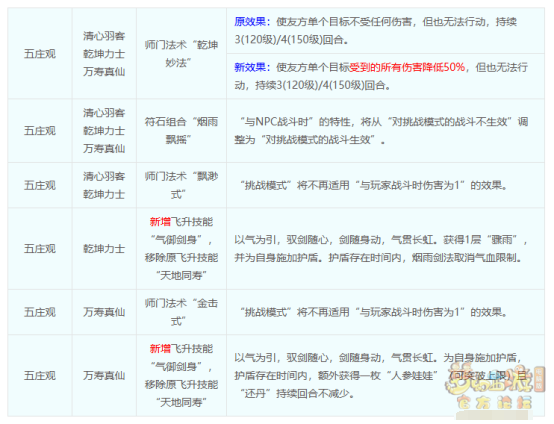Click the last row's red 新增 label

pyautogui.click(x=160, y=349)
